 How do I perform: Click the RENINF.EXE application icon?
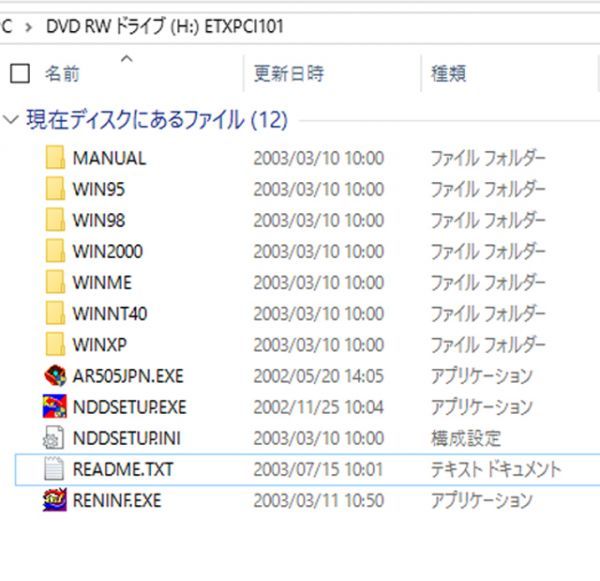[x=55, y=500]
